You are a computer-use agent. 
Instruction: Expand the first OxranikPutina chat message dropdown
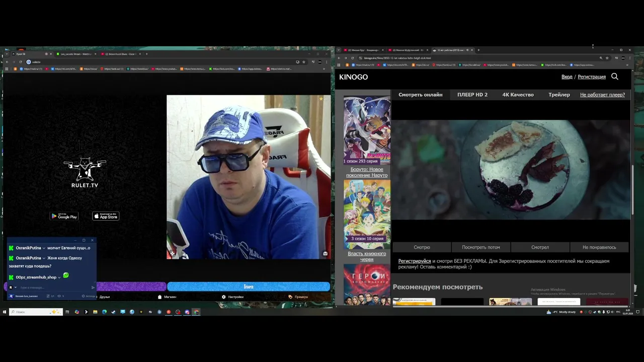coord(44,248)
